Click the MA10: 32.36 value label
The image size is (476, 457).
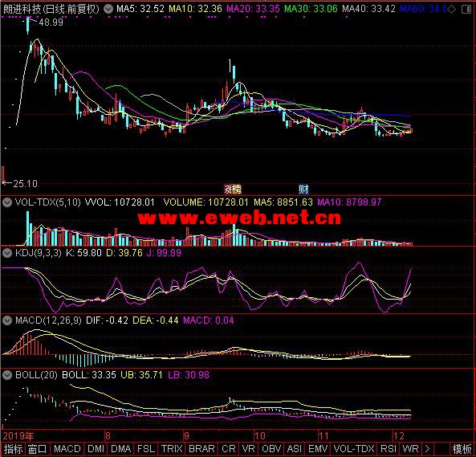[x=196, y=9]
